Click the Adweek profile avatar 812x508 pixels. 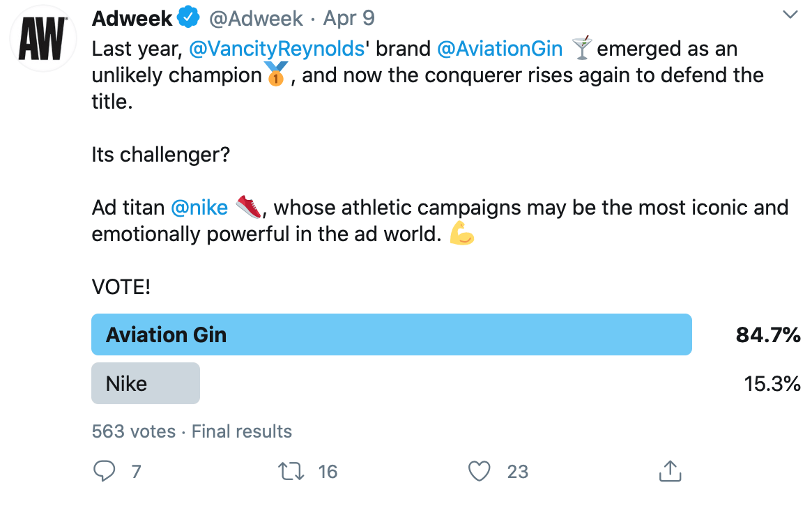[42, 38]
